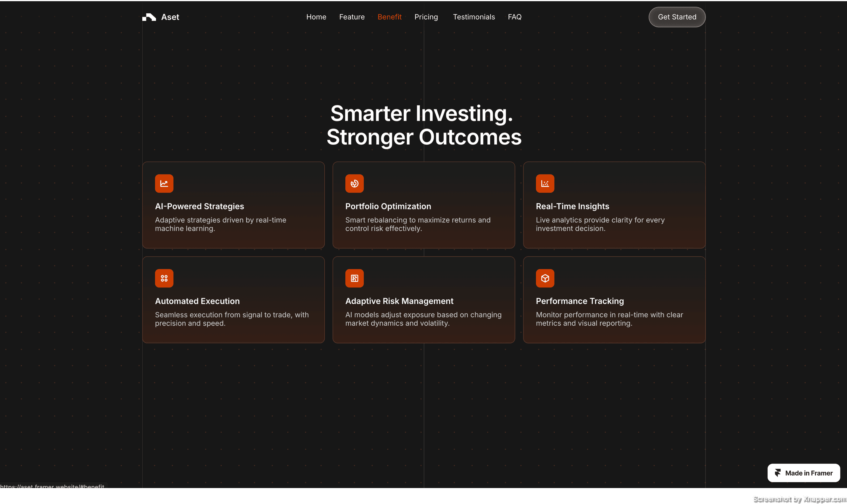The image size is (847, 504).
Task: Click the Real-Time Insights scatter chart icon
Action: tap(545, 183)
